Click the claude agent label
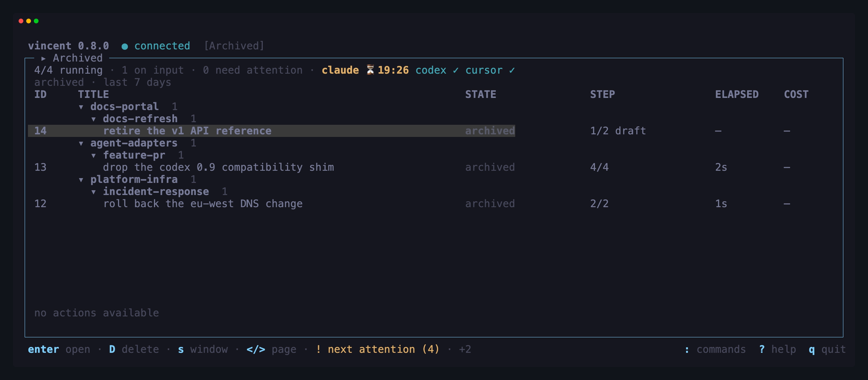 340,70
